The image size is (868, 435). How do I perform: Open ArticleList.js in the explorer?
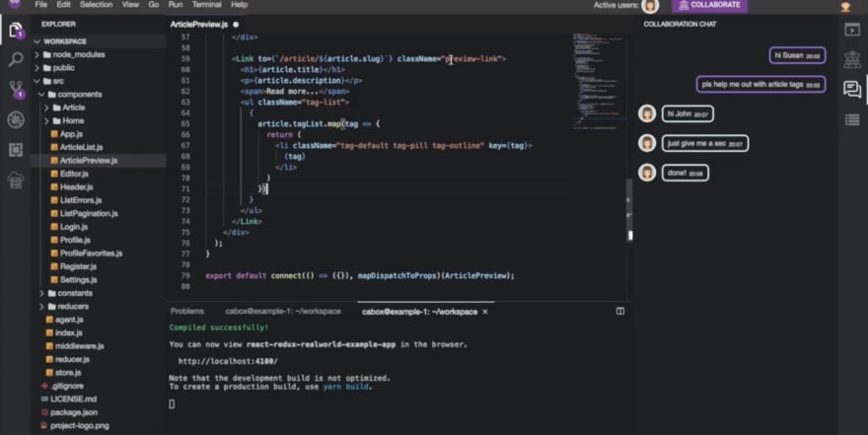[x=81, y=147]
